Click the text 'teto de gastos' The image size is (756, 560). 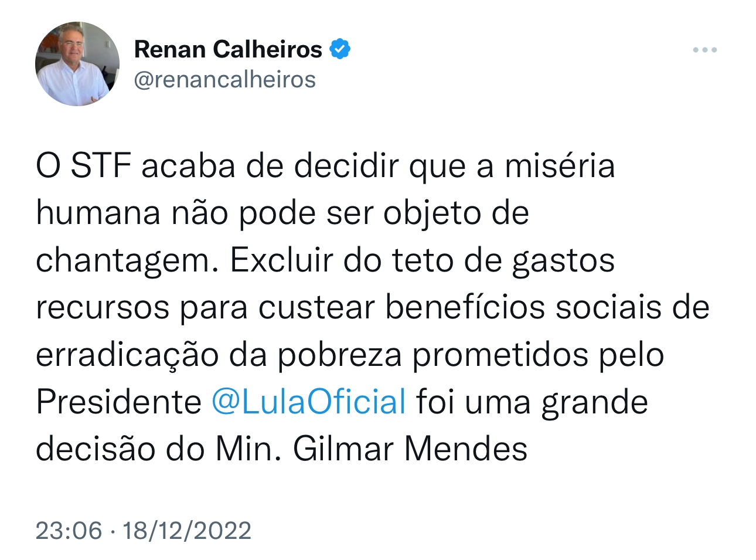click(503, 262)
